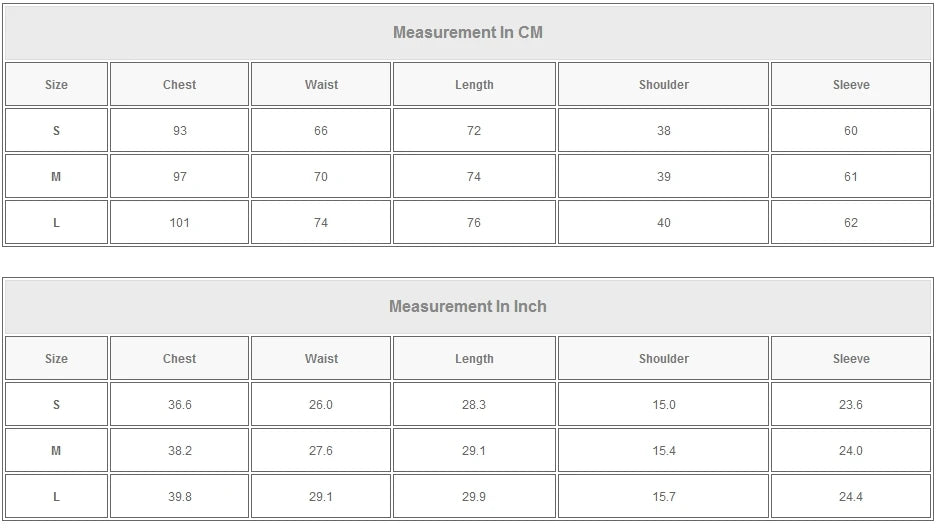Click the waist value 27.6 cell
The height and width of the screenshot is (528, 937).
click(x=321, y=451)
